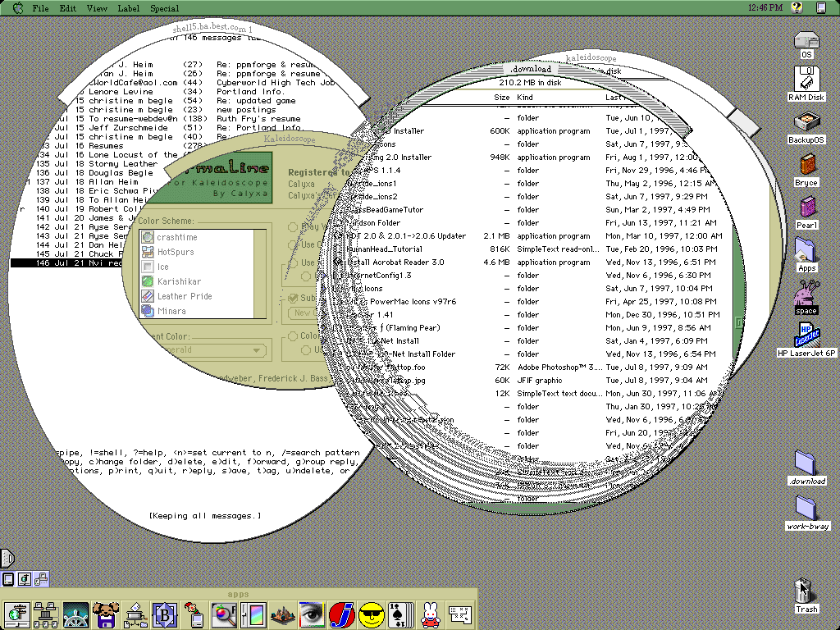Launch the white bunny app in dock
Screen dimensions: 840x630
(430, 614)
